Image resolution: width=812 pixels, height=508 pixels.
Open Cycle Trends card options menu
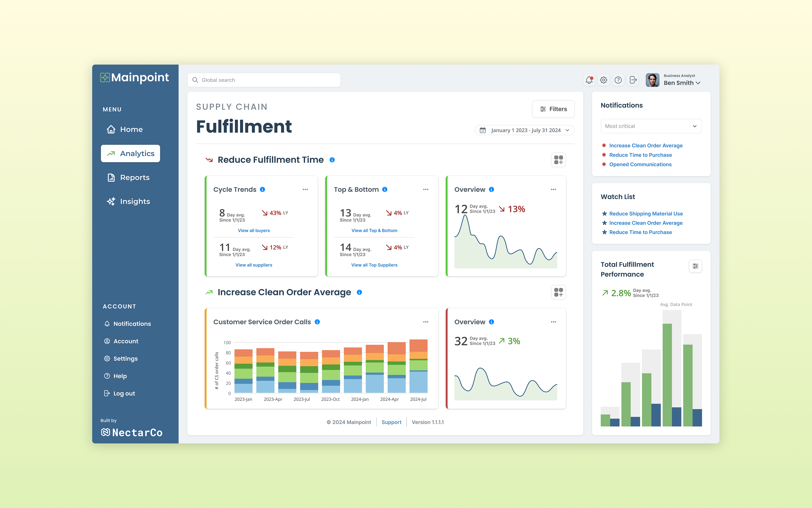click(x=305, y=189)
